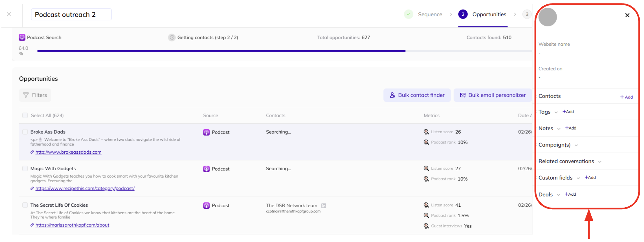Click the Filters funnel icon
Viewport: 644px width, 242px height.
coord(26,95)
